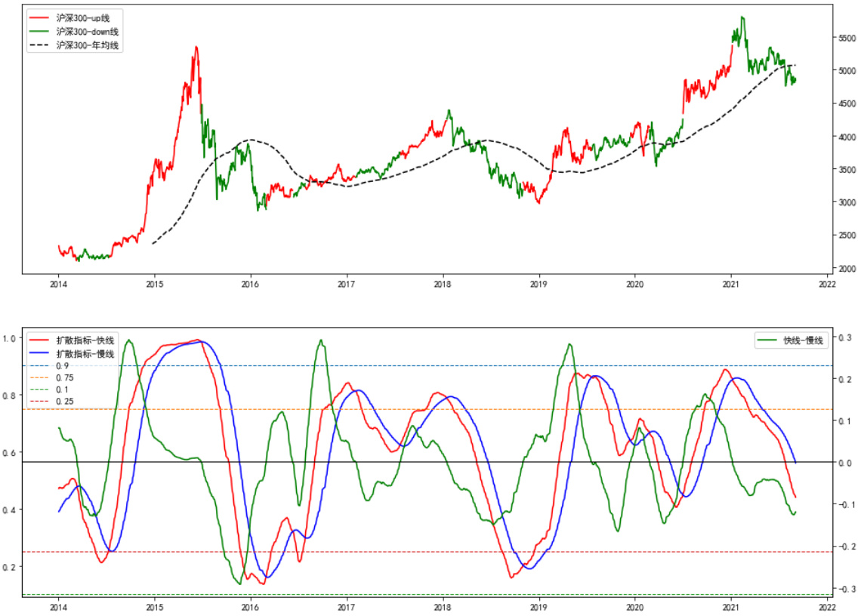Click 2019 on the diffusion chart's date axis
The width and height of the screenshot is (861, 616).
click(x=539, y=607)
